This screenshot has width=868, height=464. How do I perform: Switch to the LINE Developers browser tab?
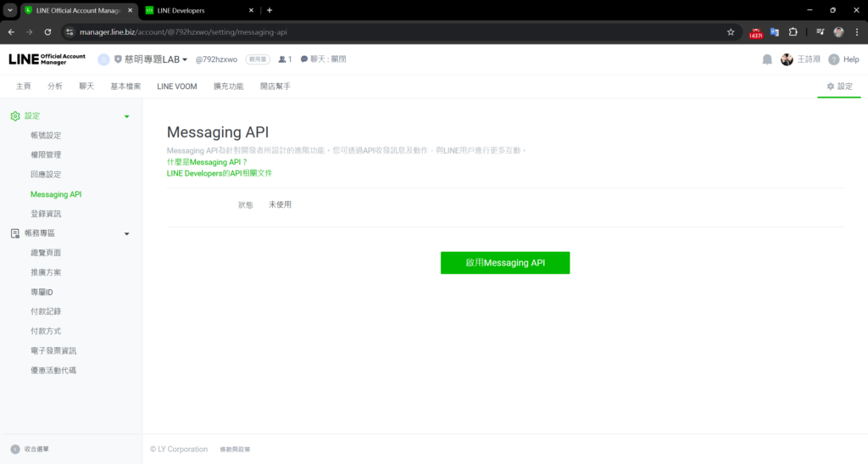(x=199, y=10)
